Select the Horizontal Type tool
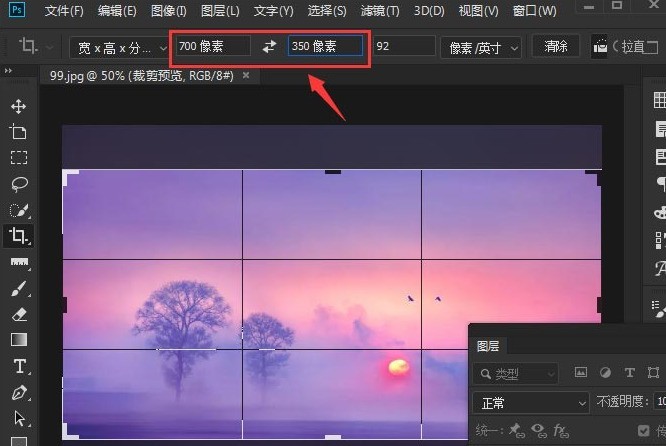Image resolution: width=666 pixels, height=446 pixels. pyautogui.click(x=20, y=366)
